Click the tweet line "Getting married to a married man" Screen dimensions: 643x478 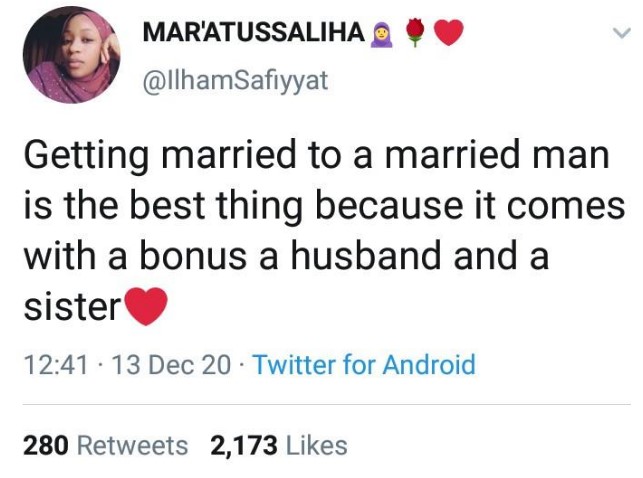tap(316, 156)
